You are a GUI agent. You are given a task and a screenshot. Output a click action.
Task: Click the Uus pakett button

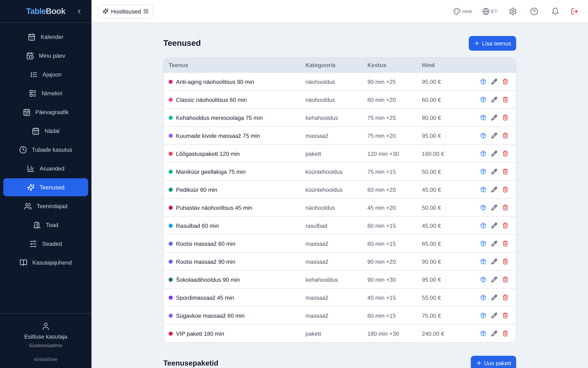pyautogui.click(x=493, y=363)
